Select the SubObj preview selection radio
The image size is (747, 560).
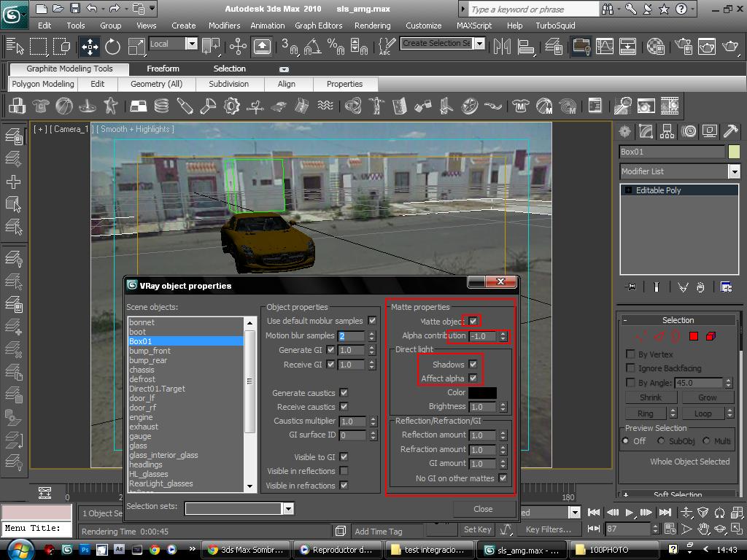[x=661, y=441]
